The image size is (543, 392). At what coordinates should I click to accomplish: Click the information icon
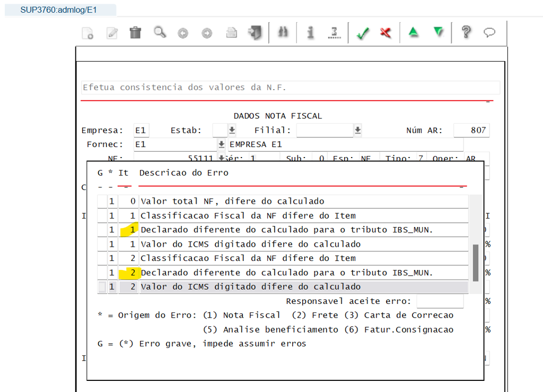tap(311, 32)
